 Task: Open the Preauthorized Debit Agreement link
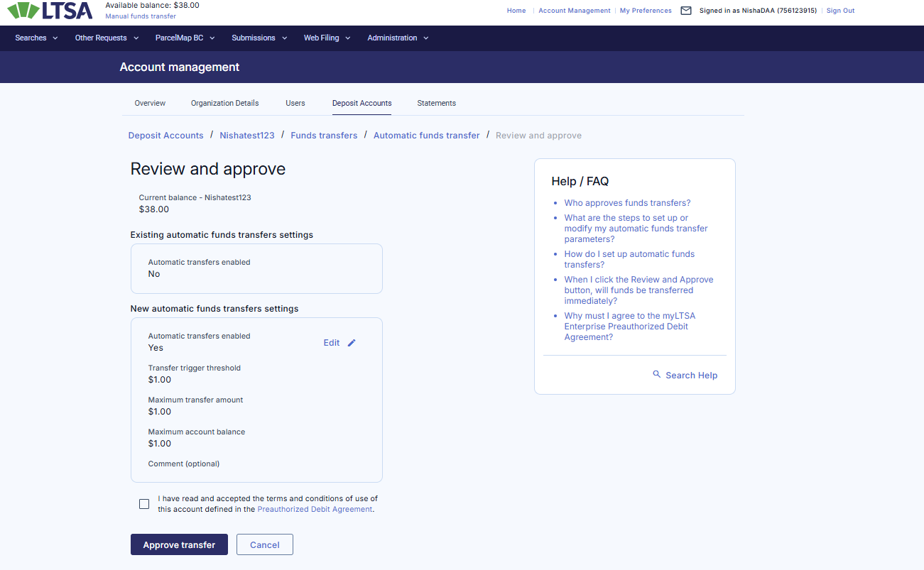click(315, 510)
